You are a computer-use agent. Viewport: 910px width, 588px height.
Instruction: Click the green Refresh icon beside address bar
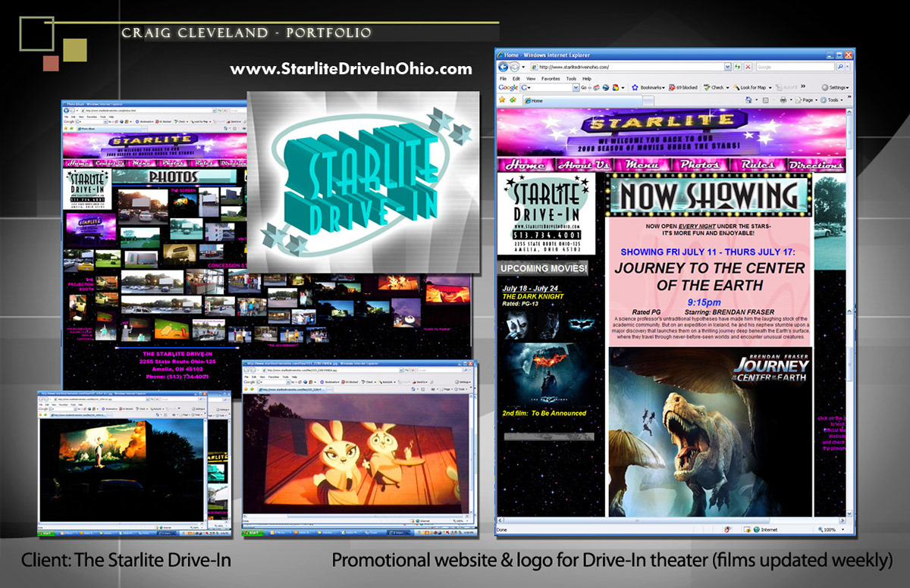point(737,67)
